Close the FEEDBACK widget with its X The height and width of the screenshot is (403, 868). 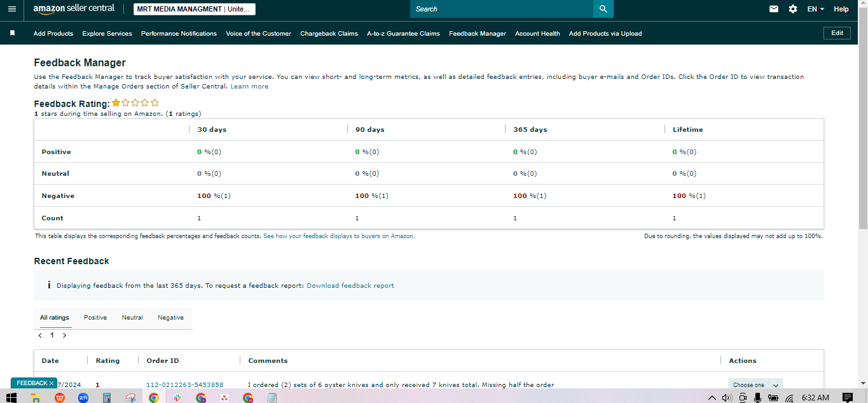[52, 383]
